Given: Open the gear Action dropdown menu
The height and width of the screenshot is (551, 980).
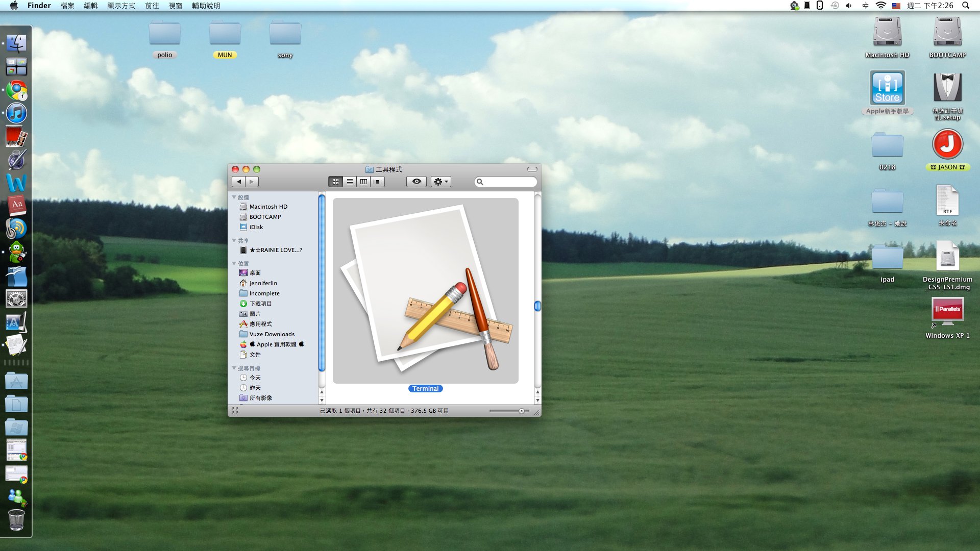Looking at the screenshot, I should point(441,182).
